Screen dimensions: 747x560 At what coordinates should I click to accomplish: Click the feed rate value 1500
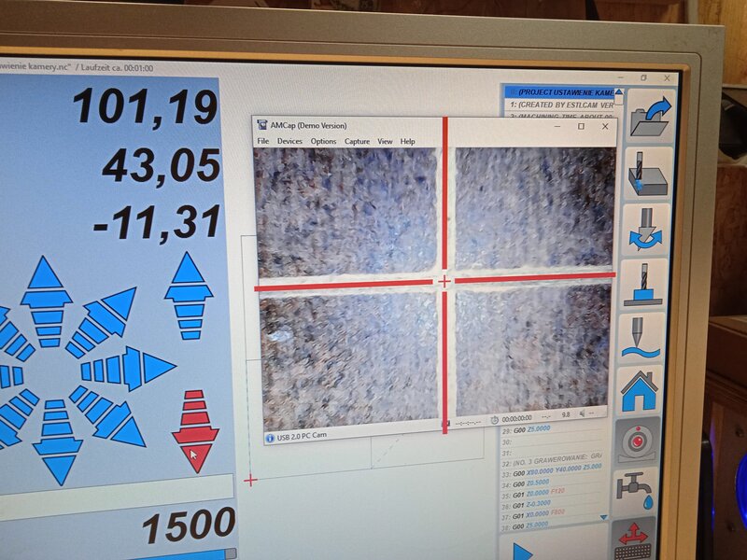(189, 525)
